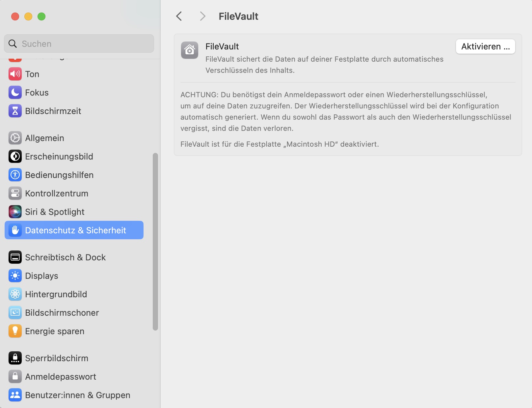Go forward with the right chevron

pos(202,16)
